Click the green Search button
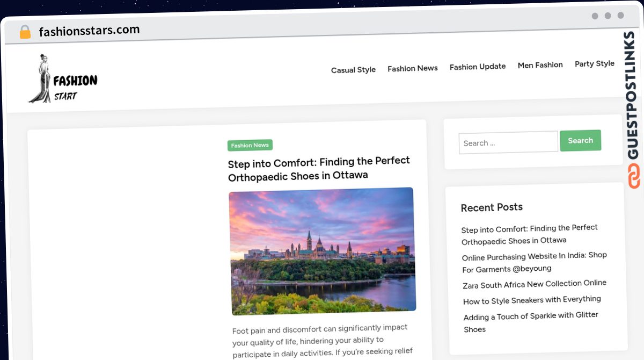Screen dimensions: 644x360 coord(581,141)
